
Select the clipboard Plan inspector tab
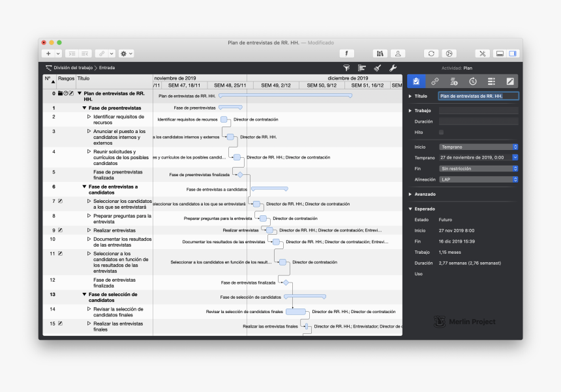click(416, 82)
